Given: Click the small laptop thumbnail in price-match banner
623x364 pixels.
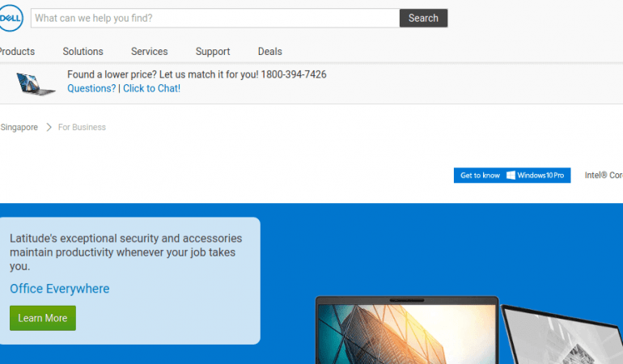Looking at the screenshot, I should coord(36,83).
